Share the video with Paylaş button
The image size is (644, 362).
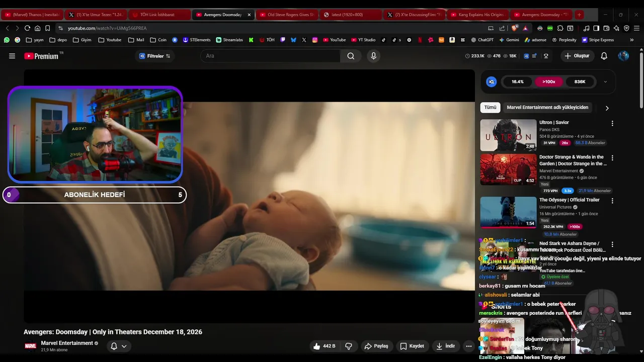click(x=376, y=346)
